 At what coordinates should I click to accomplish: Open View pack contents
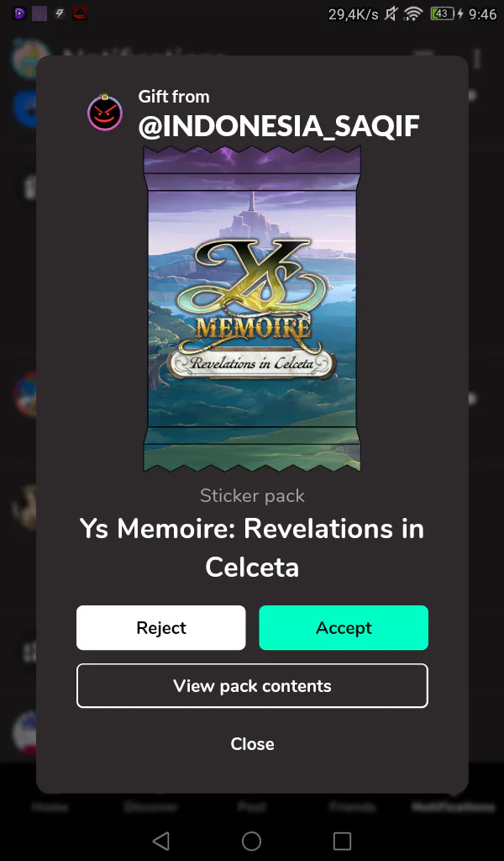[x=252, y=686]
